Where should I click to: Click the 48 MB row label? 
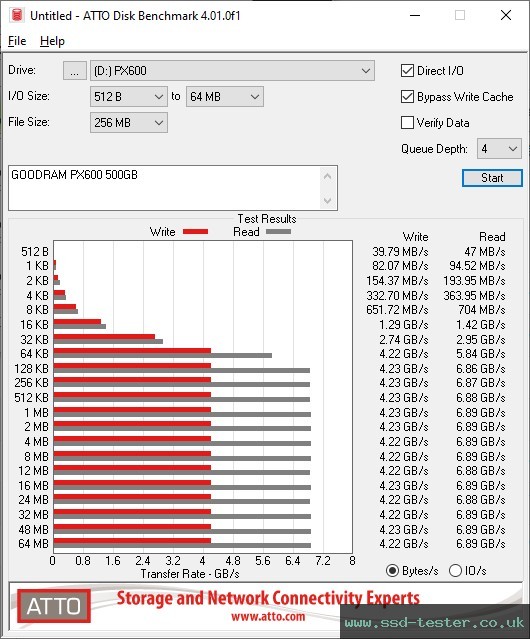pyautogui.click(x=33, y=529)
